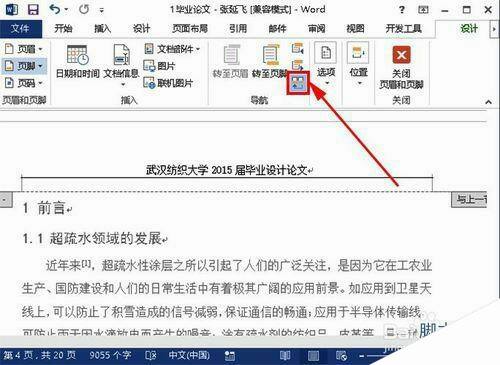Open Ribbon Display Options button

click(423, 10)
